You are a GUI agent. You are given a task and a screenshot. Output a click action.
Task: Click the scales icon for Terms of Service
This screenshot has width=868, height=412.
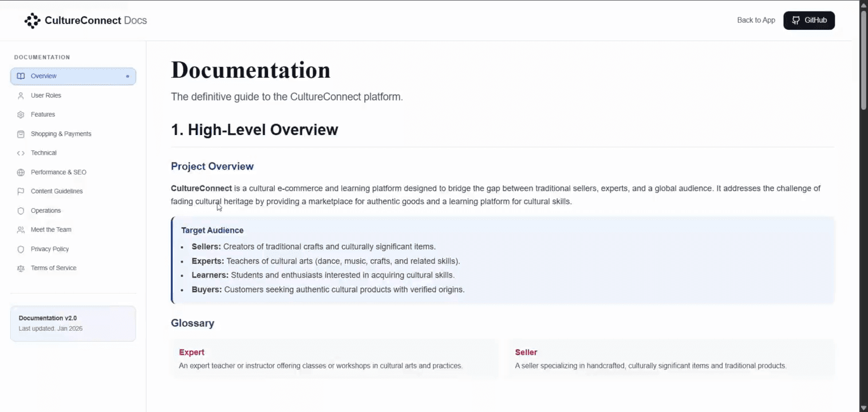click(21, 268)
